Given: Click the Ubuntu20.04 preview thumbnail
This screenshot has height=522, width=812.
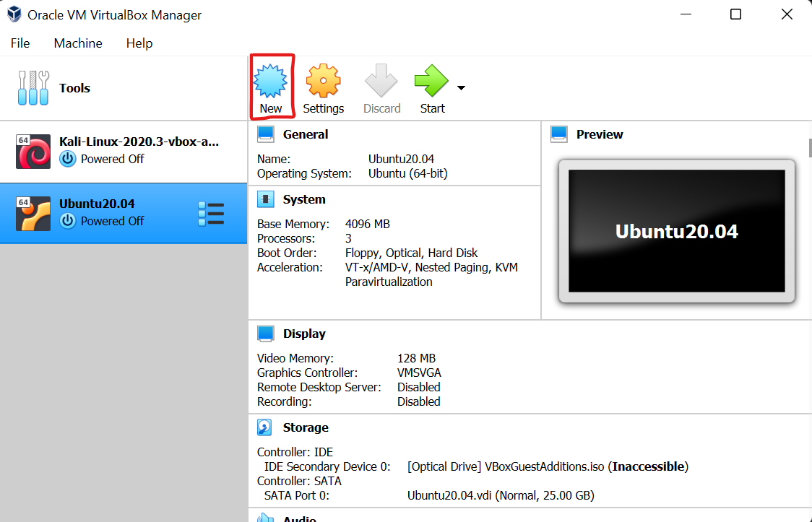Looking at the screenshot, I should coord(676,230).
